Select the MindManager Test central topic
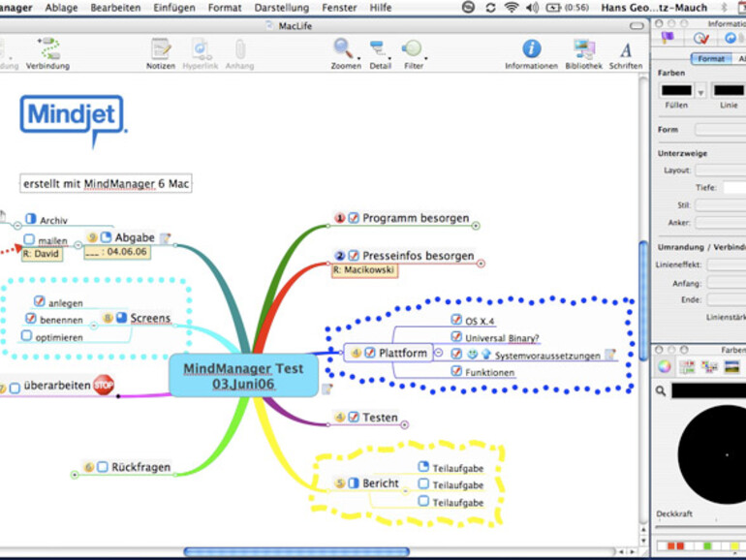 point(243,375)
